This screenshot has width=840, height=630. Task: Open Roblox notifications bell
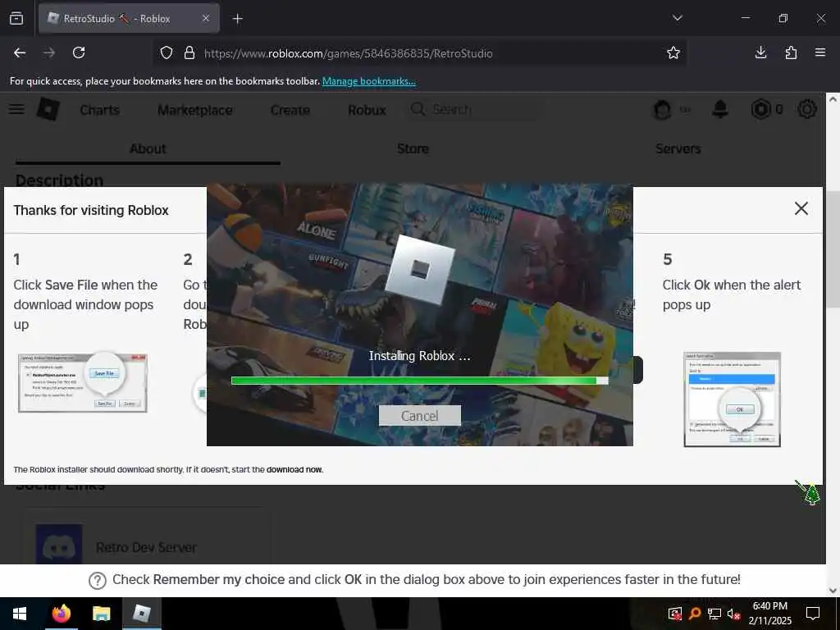pos(720,109)
